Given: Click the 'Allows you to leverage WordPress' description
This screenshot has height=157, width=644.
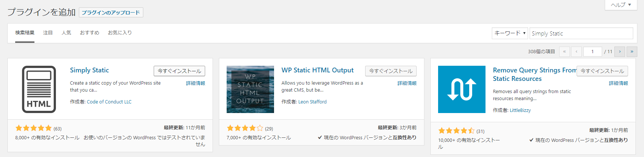Looking at the screenshot, I should coord(322,86).
